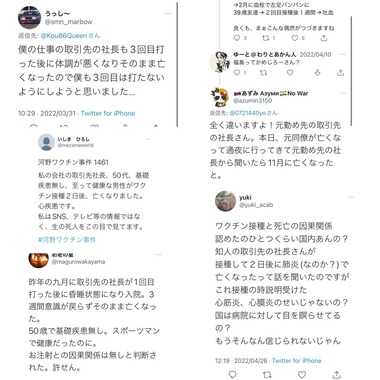Retweet the yuki tweet

[267, 375]
